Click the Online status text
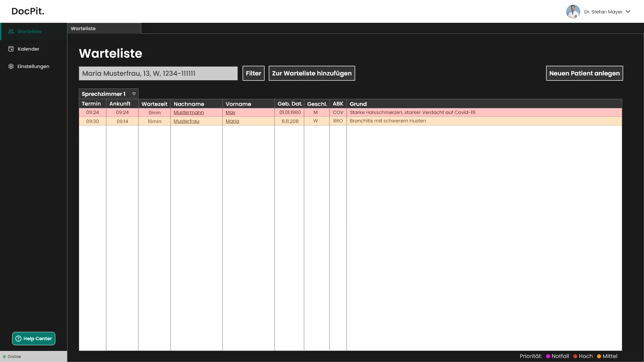The width and height of the screenshot is (644, 362). (14, 357)
